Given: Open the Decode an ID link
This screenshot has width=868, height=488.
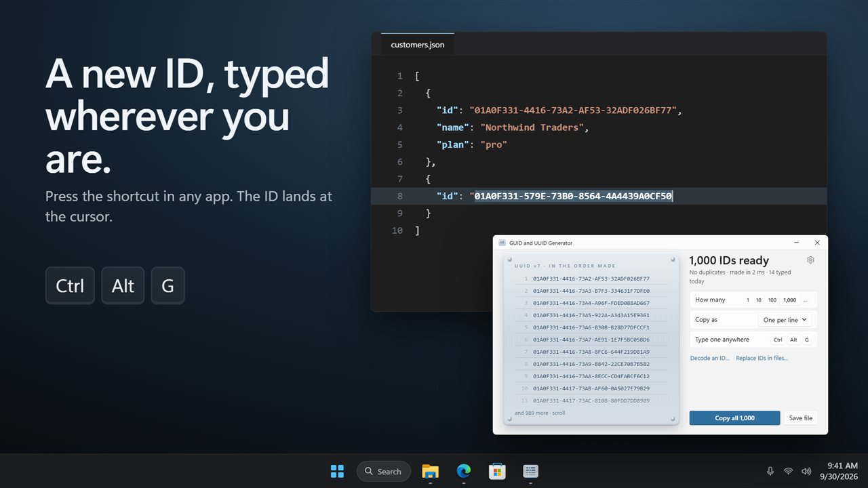Looking at the screenshot, I should pos(710,358).
